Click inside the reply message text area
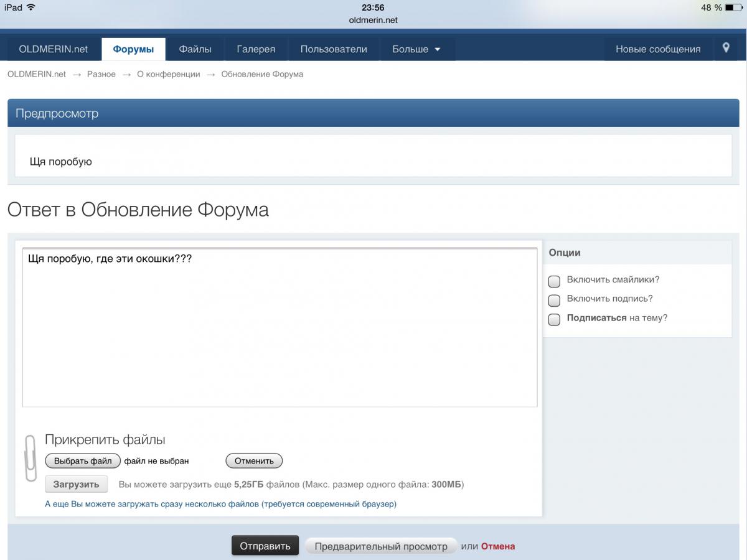This screenshot has height=560, width=747. [x=280, y=327]
